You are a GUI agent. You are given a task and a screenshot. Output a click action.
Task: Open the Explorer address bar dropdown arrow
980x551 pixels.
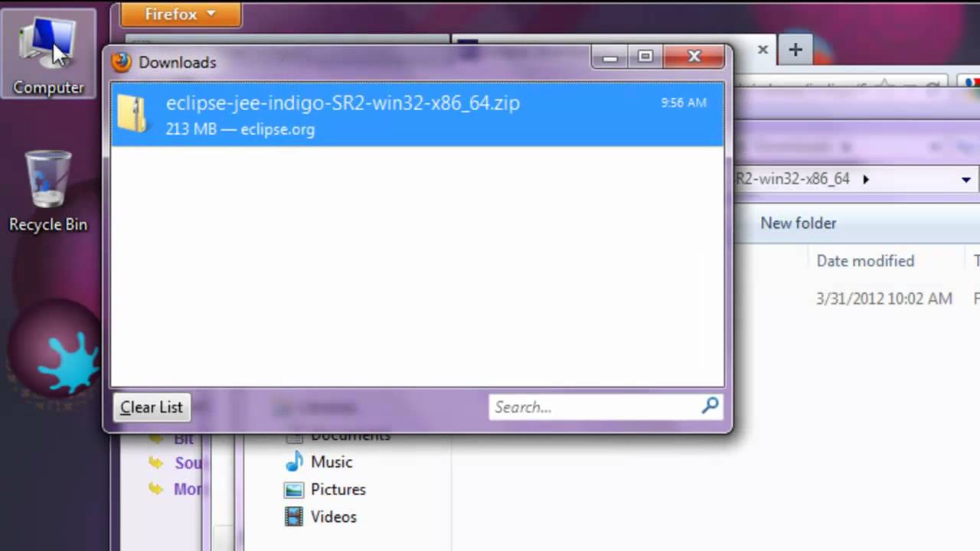coord(966,180)
